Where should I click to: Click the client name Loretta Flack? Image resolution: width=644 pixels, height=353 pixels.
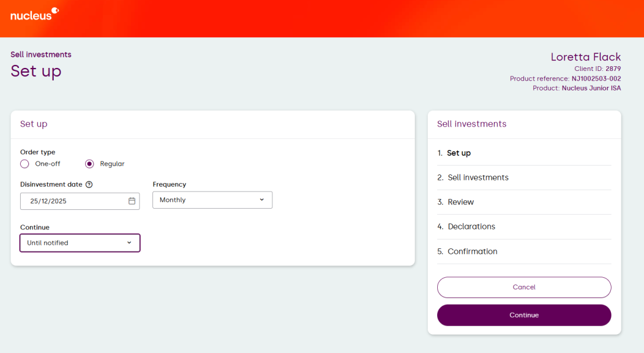(585, 57)
